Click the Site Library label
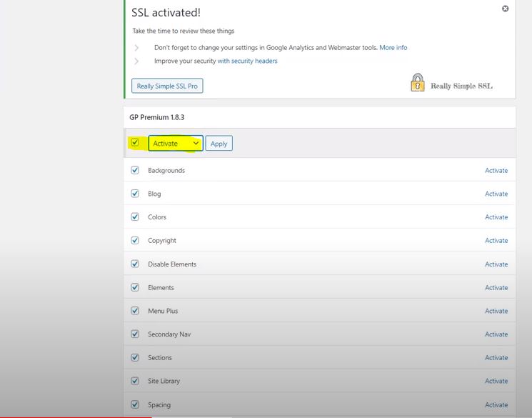The image size is (532, 418). (164, 381)
